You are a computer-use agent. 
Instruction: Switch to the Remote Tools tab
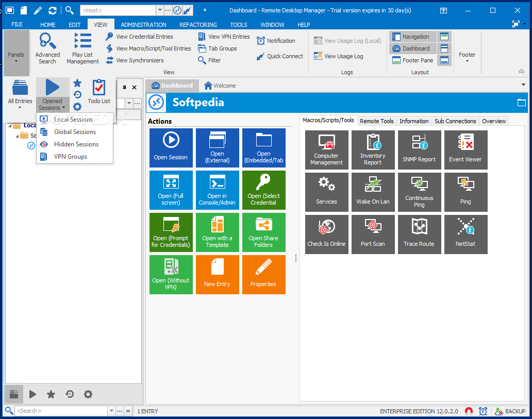coord(377,121)
